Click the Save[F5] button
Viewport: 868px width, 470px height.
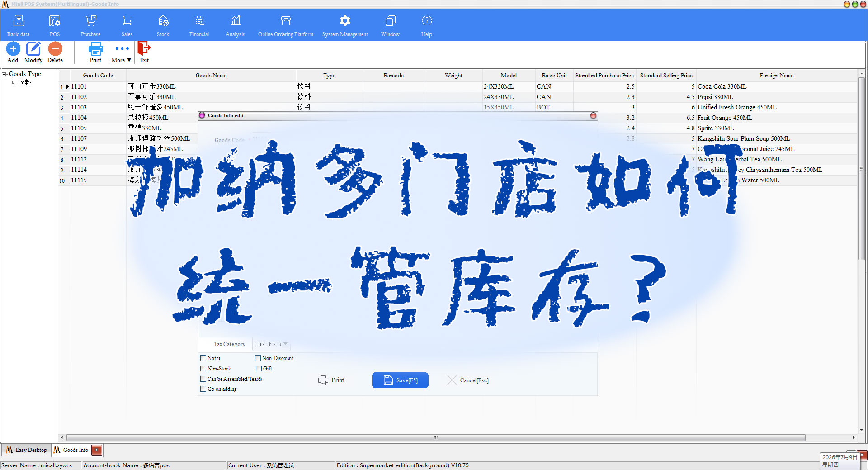(x=400, y=380)
